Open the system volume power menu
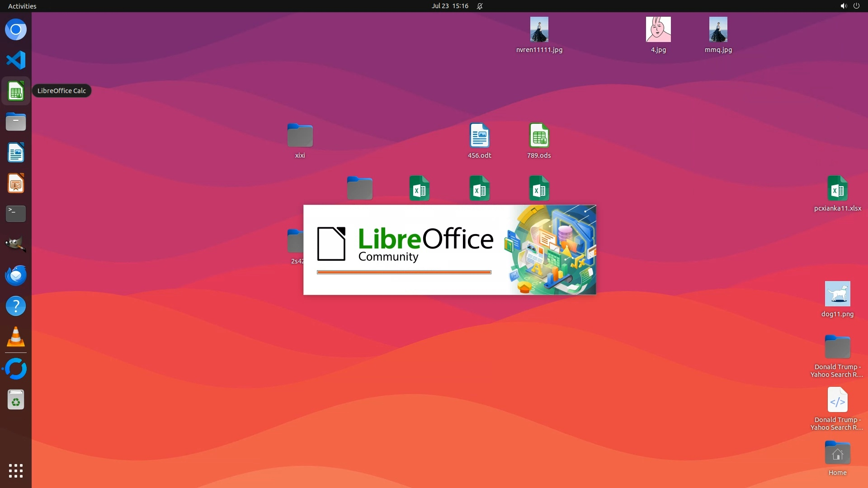This screenshot has height=488, width=868. pos(849,6)
